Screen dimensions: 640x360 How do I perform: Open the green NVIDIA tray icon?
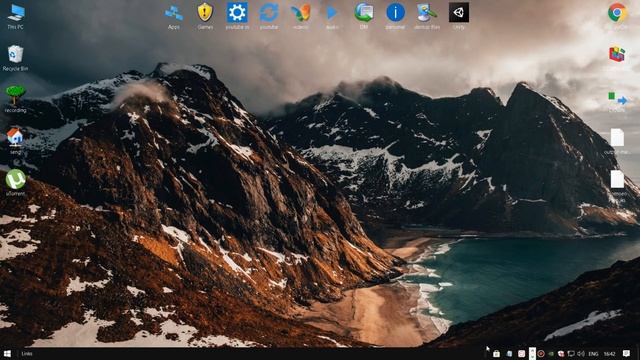pyautogui.click(x=551, y=354)
